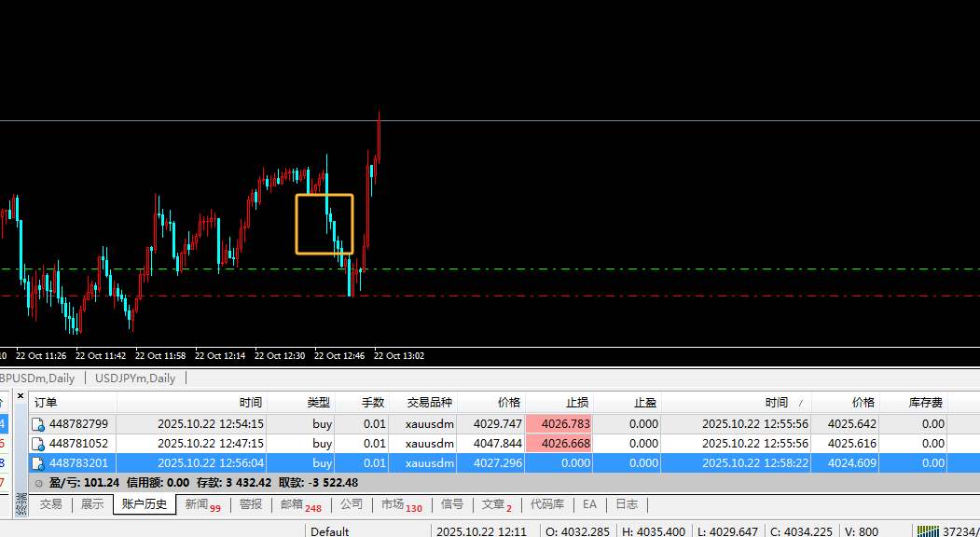Click the red stop loss cell 4026.783
The height and width of the screenshot is (537, 980).
pyautogui.click(x=559, y=424)
